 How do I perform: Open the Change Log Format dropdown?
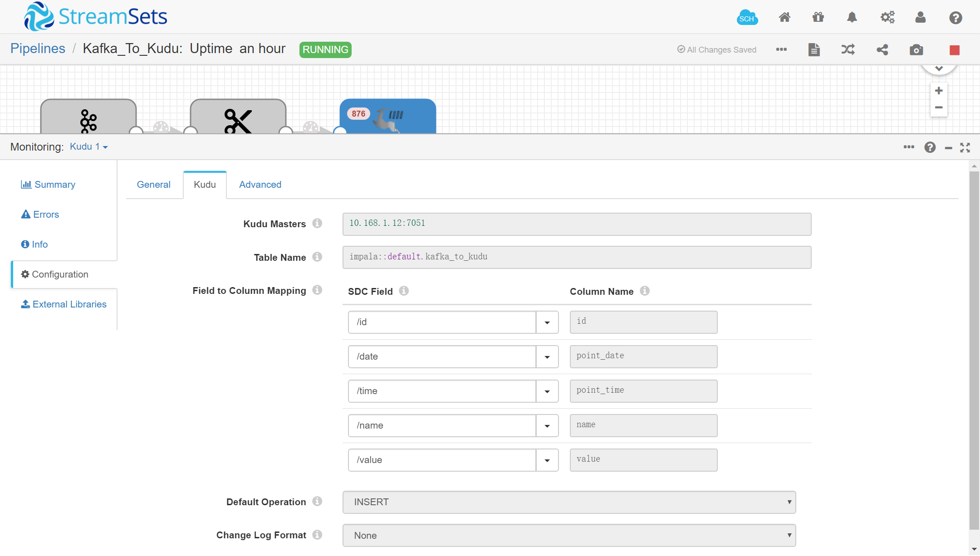click(569, 536)
